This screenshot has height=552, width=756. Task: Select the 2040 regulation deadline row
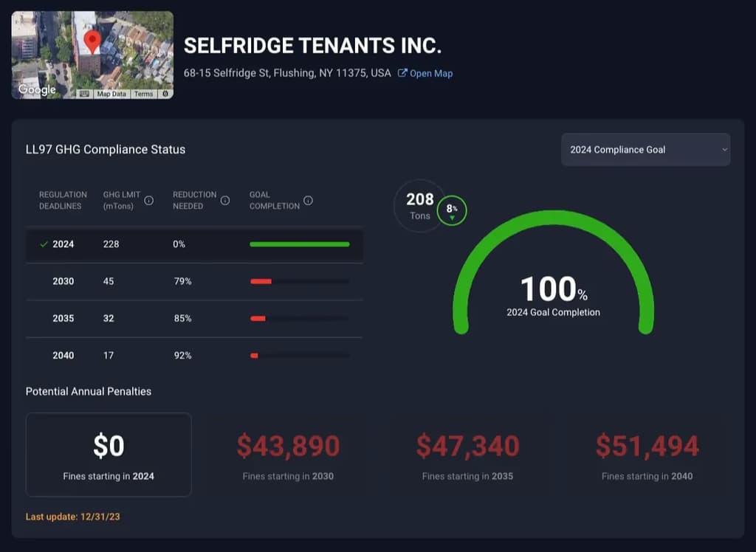click(193, 356)
